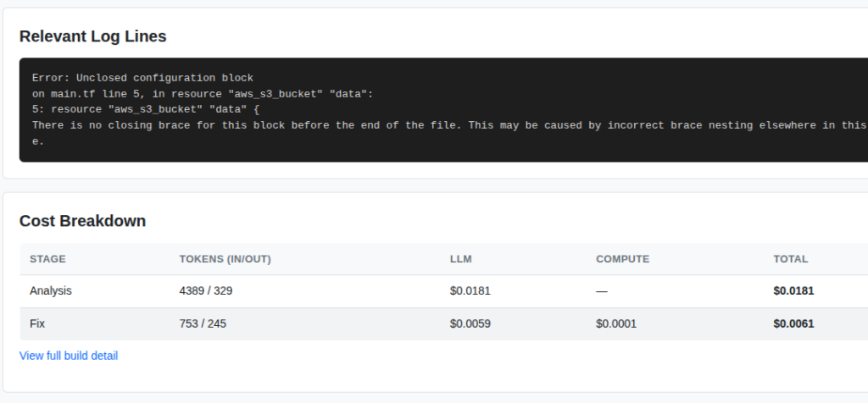Click the Cost Breakdown heading
The image size is (868, 403).
(x=82, y=221)
